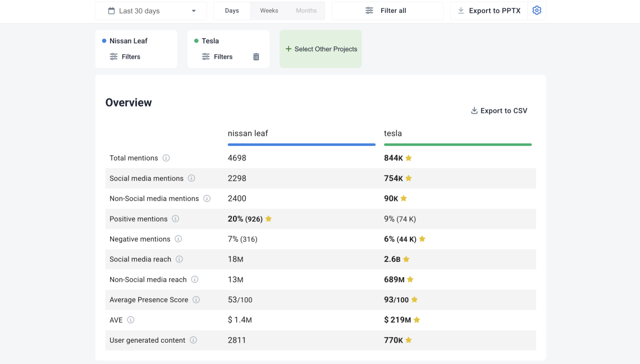Click the Overview heading

[129, 102]
